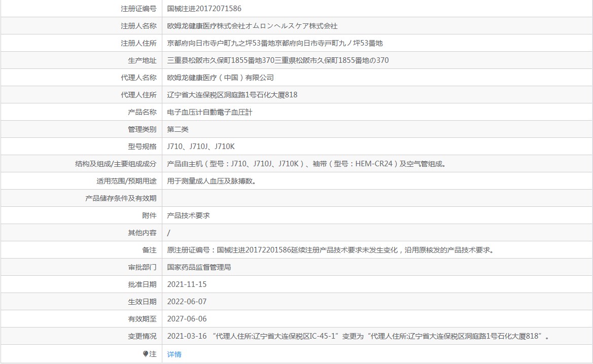Viewport: 593px width, 364px height.
Task: Select registrant address starting 京都府向日市
Action: pyautogui.click(x=275, y=43)
